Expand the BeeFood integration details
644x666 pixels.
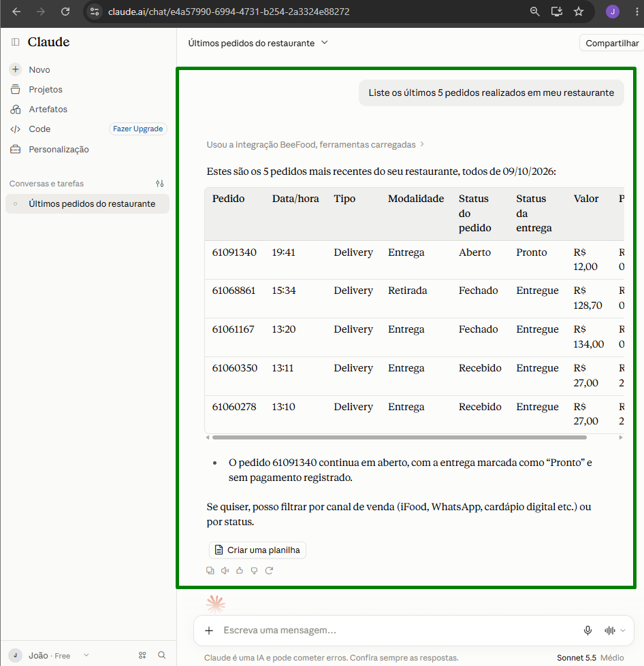coord(315,144)
